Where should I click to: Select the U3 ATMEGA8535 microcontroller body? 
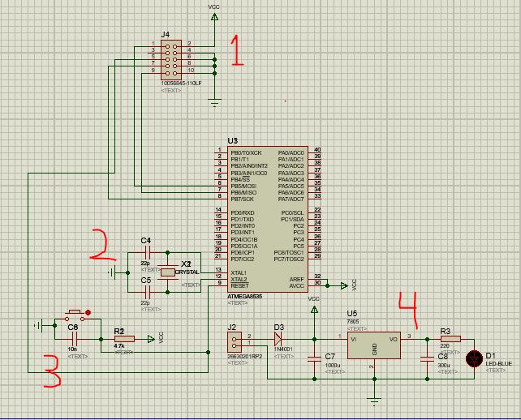(x=268, y=220)
